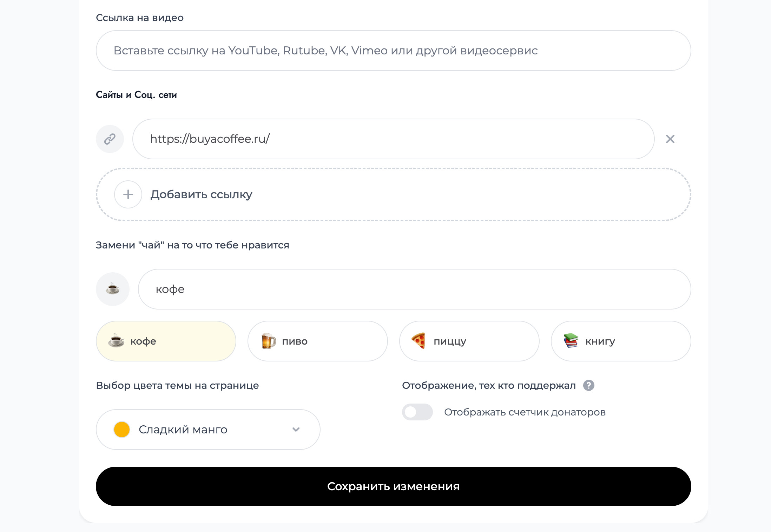Select the кофе preset option
Viewport: 771px width, 532px height.
coord(166,341)
